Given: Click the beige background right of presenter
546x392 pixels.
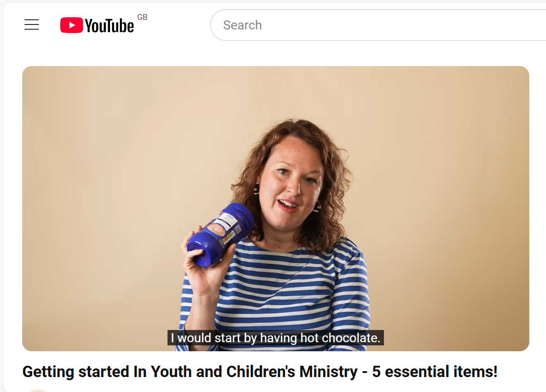Looking at the screenshot, I should [448, 204].
